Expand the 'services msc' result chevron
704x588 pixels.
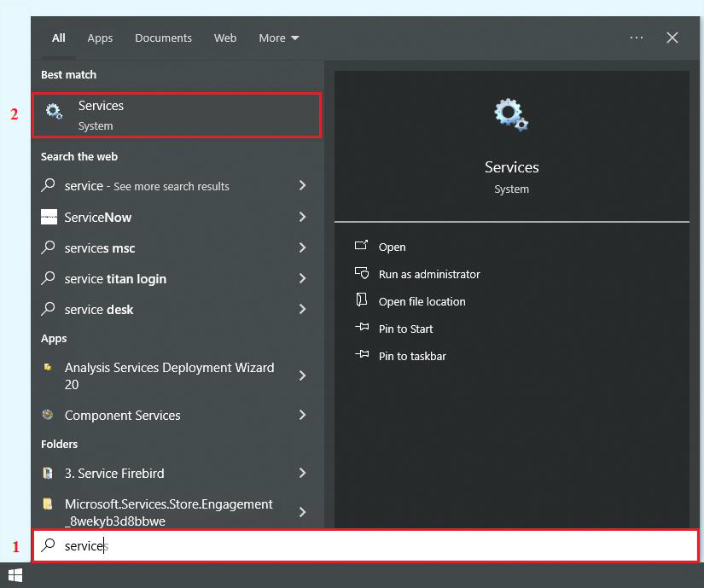(x=302, y=248)
